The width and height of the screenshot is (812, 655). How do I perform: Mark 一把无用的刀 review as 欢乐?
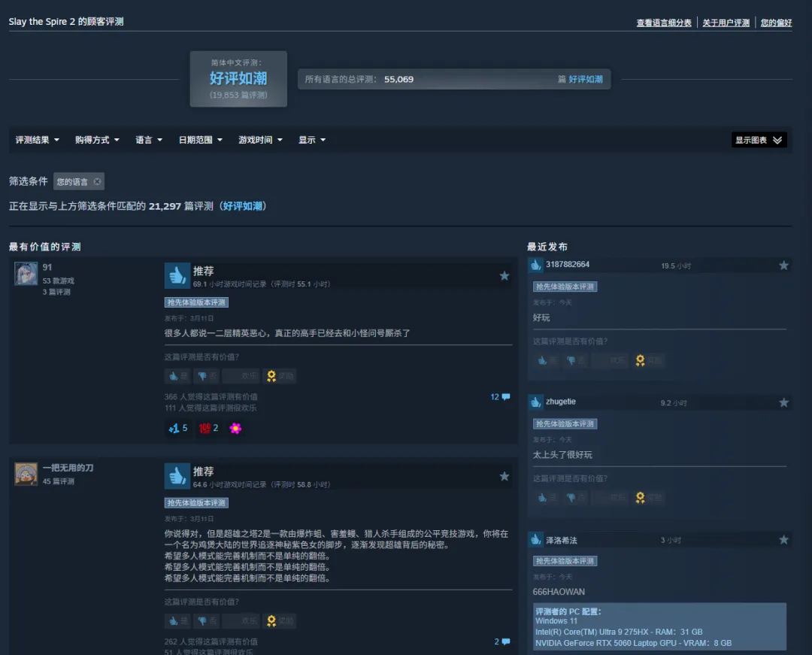pos(241,621)
